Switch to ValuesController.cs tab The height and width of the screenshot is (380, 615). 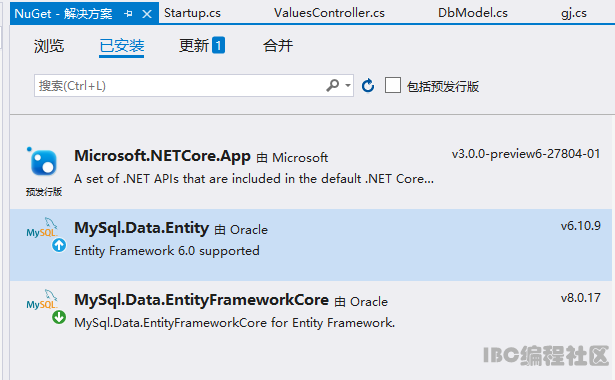pos(329,13)
